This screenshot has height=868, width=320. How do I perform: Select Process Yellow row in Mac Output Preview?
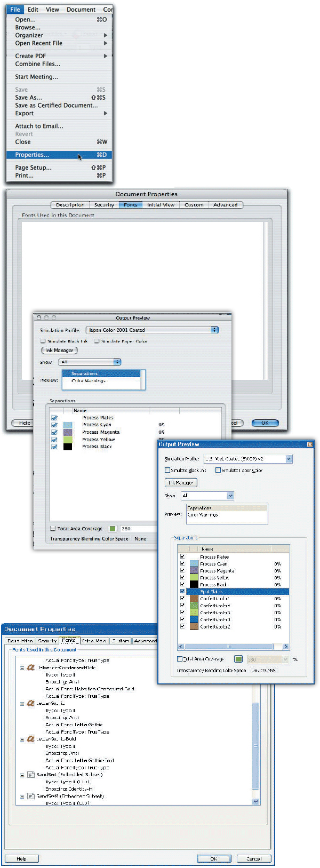click(136, 440)
